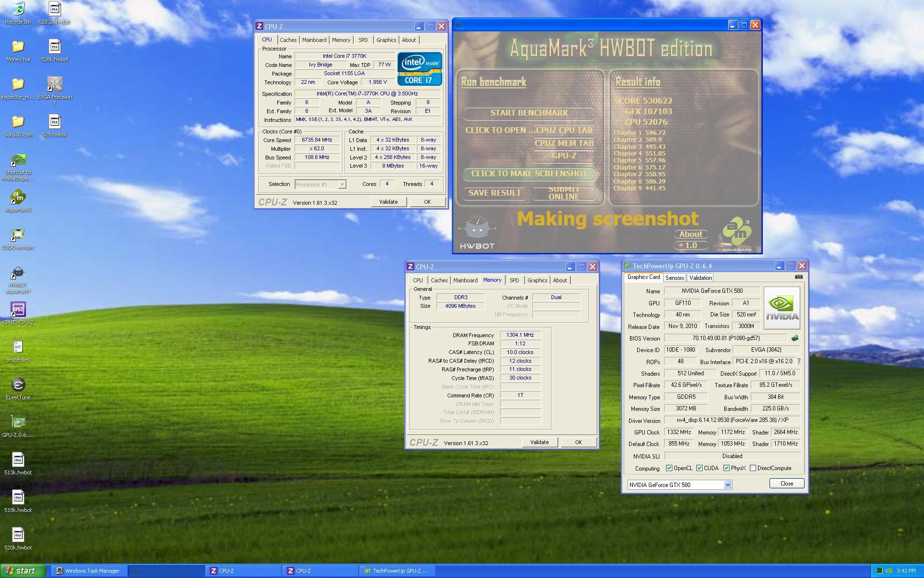
Task: Open the Recycle Bin desktop icon
Action: pos(18,13)
